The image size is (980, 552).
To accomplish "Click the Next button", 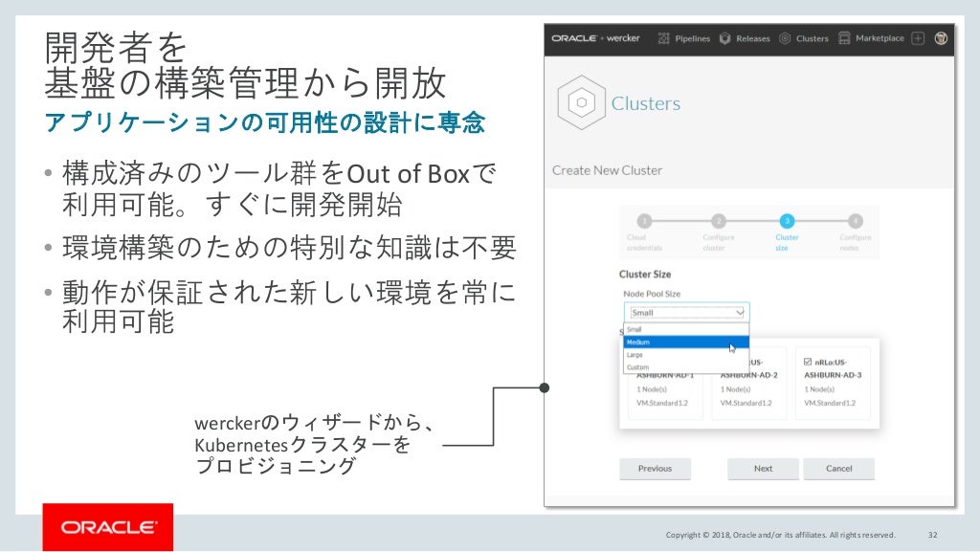I will (x=763, y=469).
